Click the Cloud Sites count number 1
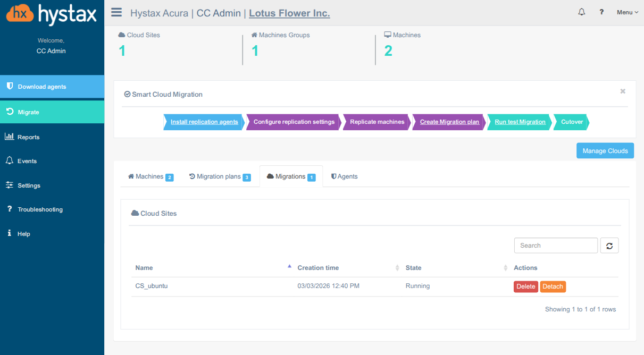The image size is (644, 355). 122,51
